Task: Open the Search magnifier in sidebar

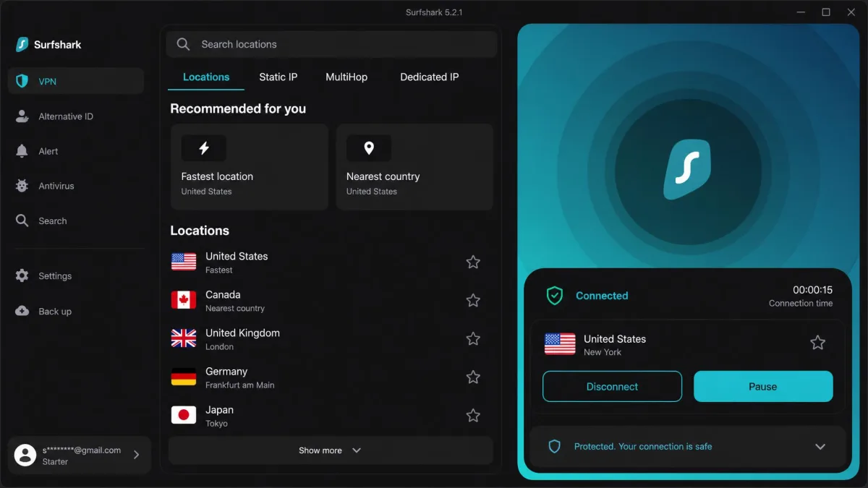Action: click(x=22, y=221)
